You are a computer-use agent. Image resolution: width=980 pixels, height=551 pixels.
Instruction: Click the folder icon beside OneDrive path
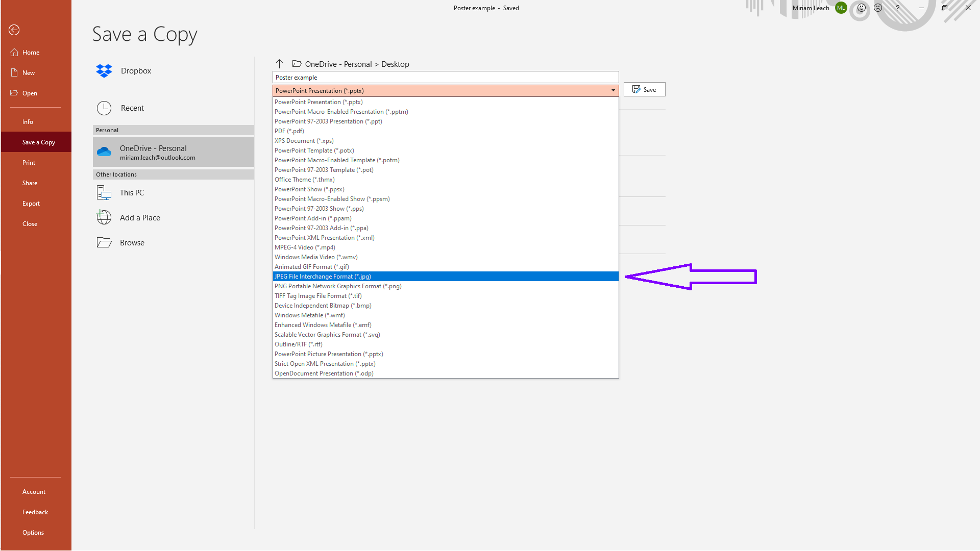point(297,64)
